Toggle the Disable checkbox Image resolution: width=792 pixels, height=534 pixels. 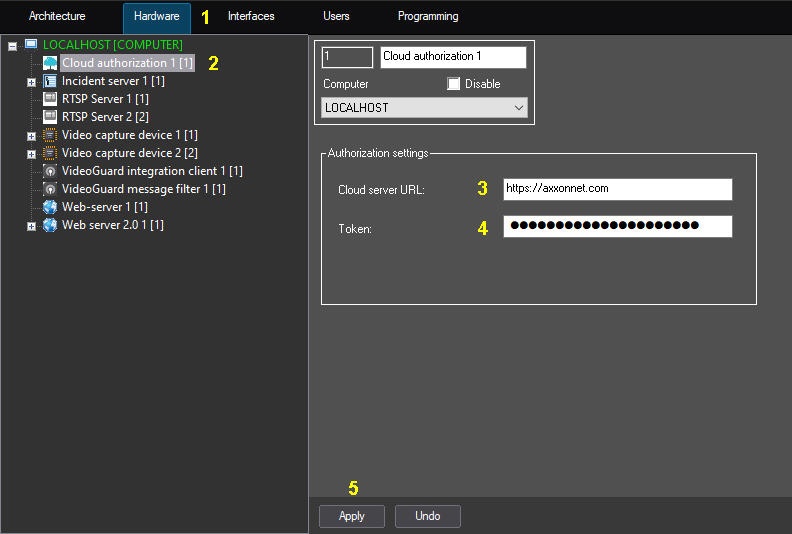(x=454, y=84)
